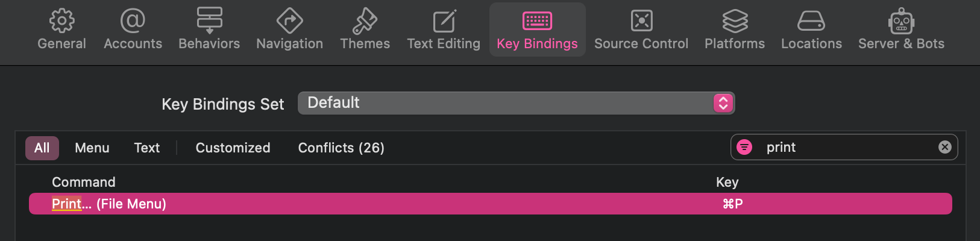Viewport: 980px width, 241px height.
Task: Show Conflicts (26) bindings
Action: [x=341, y=148]
